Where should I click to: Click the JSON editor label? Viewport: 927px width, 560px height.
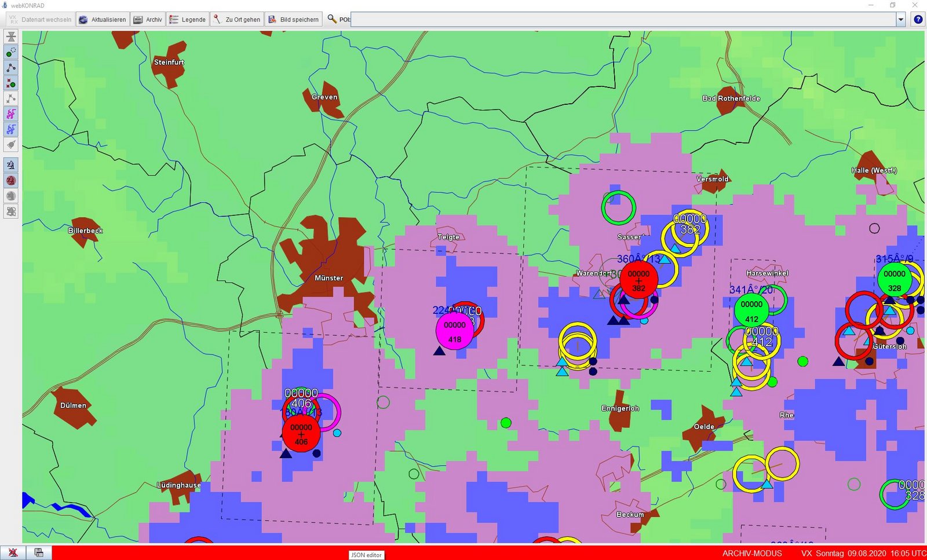click(x=367, y=555)
